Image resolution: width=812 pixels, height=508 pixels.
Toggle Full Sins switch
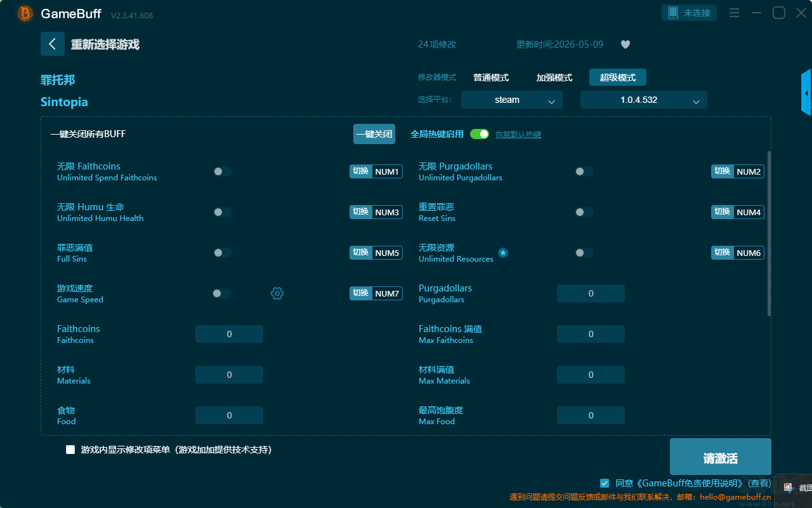point(223,253)
